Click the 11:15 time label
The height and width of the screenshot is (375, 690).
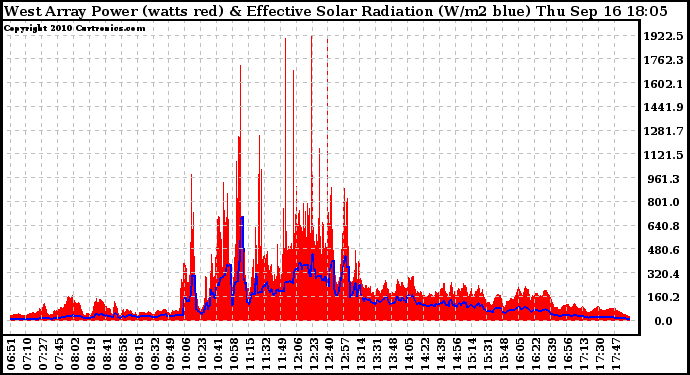[x=250, y=354]
